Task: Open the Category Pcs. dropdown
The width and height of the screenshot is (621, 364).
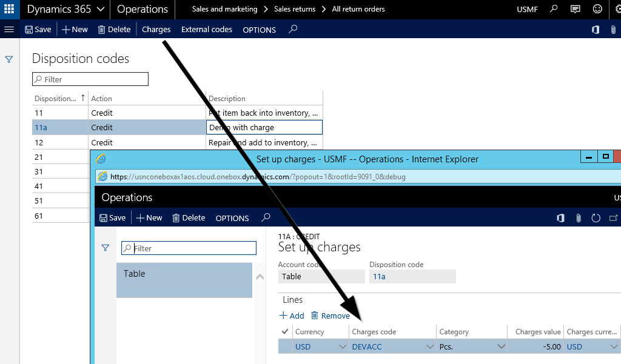Action: 501,346
